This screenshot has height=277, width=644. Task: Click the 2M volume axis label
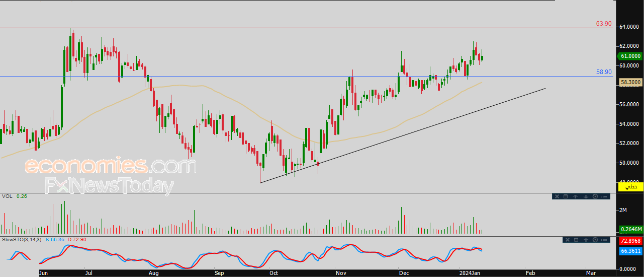click(x=623, y=209)
